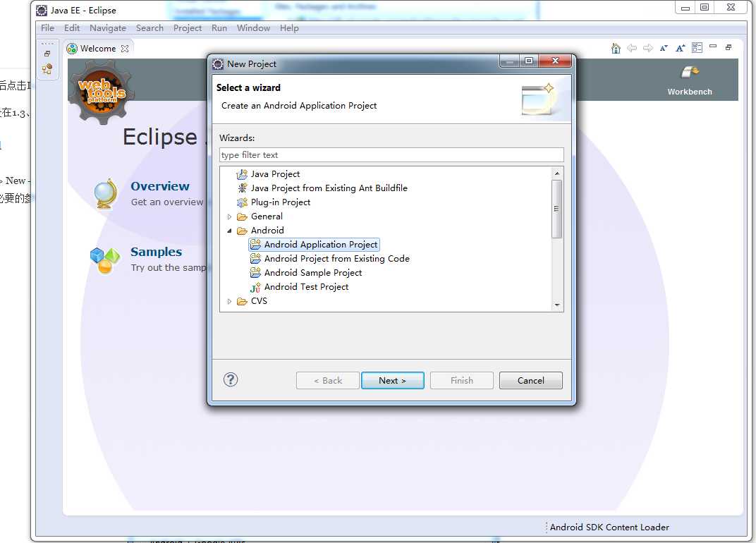Expand the General folder node
This screenshot has height=543, width=756.
tap(229, 216)
